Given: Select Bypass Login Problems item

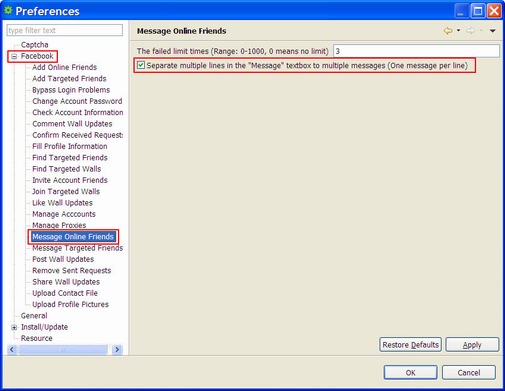Looking at the screenshot, I should tap(71, 90).
